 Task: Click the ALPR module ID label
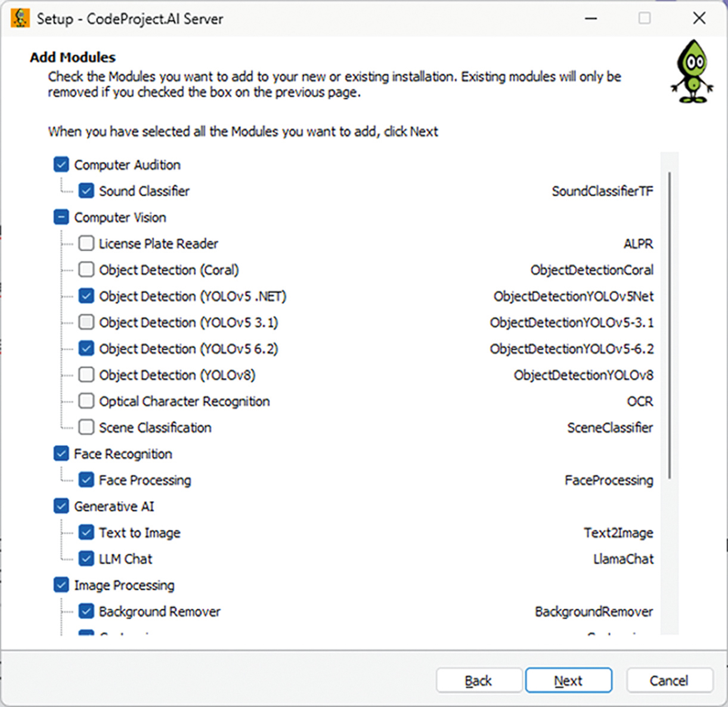click(638, 244)
